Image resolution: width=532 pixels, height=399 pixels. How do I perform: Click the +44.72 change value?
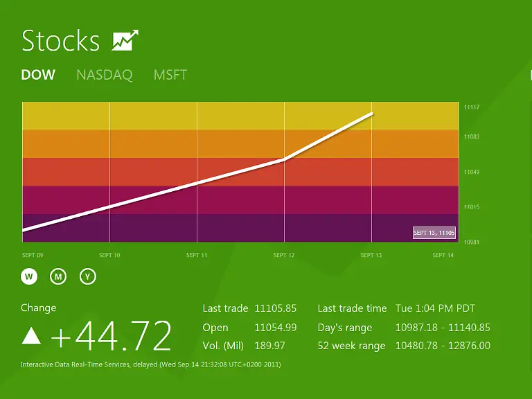(111, 336)
